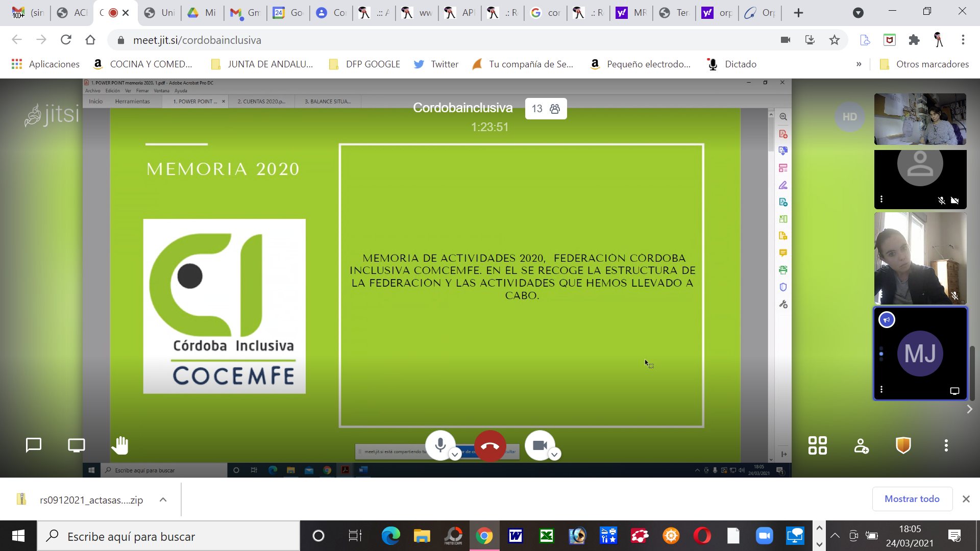Open a new Chrome tab
This screenshot has height=551, width=980.
(799, 13)
